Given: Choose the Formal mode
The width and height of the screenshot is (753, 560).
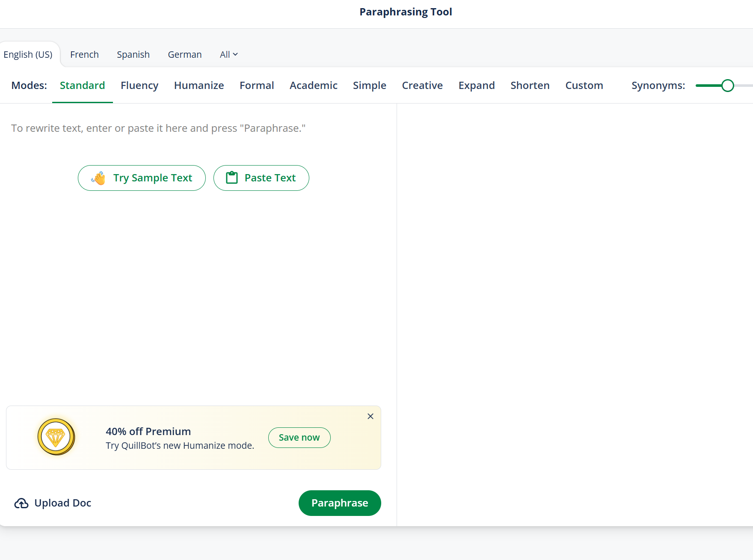Looking at the screenshot, I should click(257, 86).
